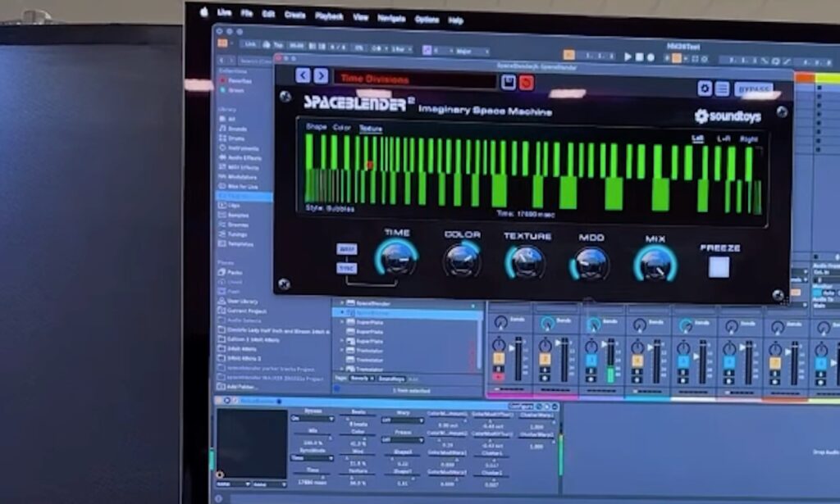Click the previous preset arrow in SpaceBlender
This screenshot has width=840, height=504.
tap(303, 75)
